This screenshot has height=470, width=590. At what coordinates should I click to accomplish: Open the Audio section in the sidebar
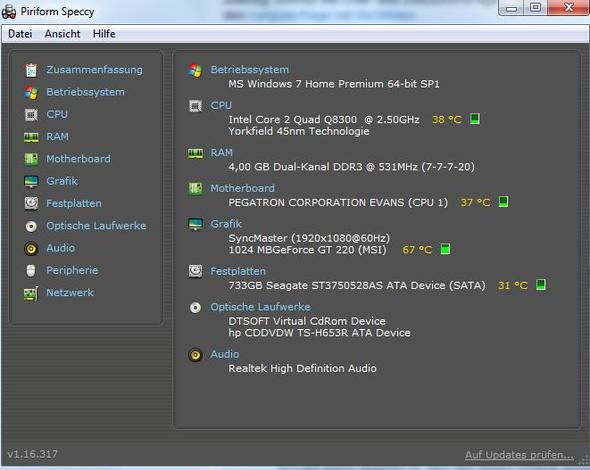point(61,248)
